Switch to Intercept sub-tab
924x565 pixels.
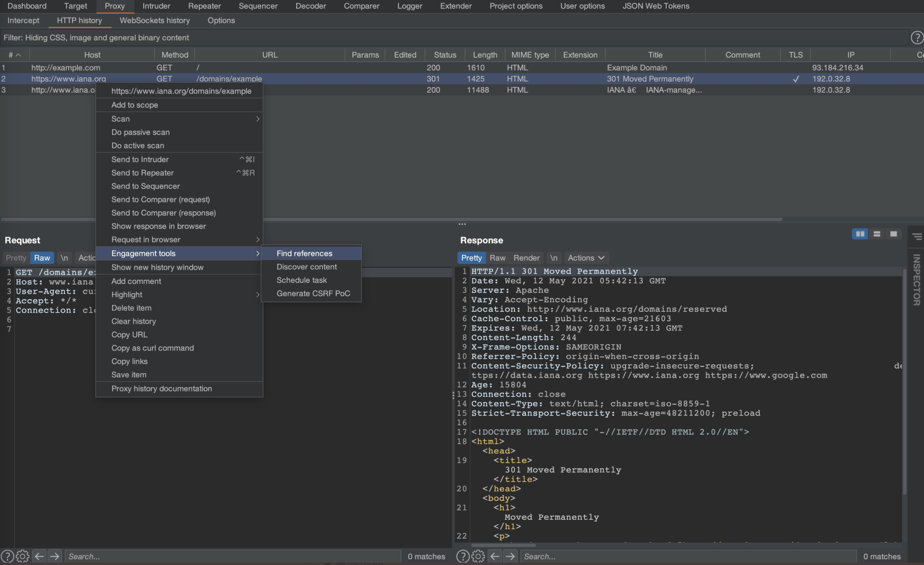[x=23, y=20]
